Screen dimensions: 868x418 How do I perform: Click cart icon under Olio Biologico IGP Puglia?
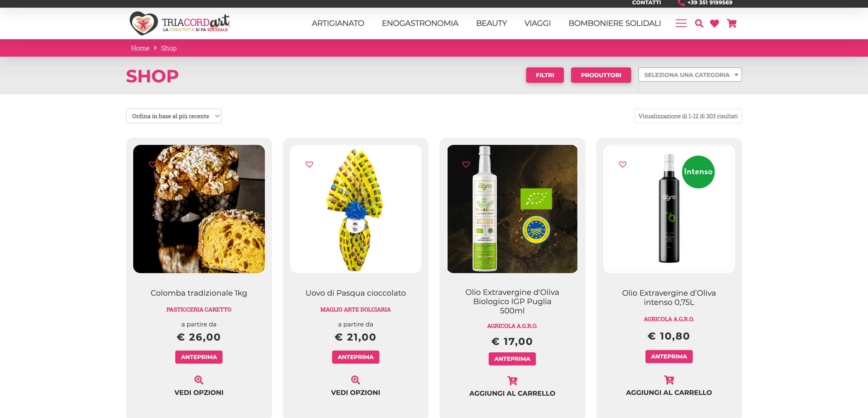512,381
